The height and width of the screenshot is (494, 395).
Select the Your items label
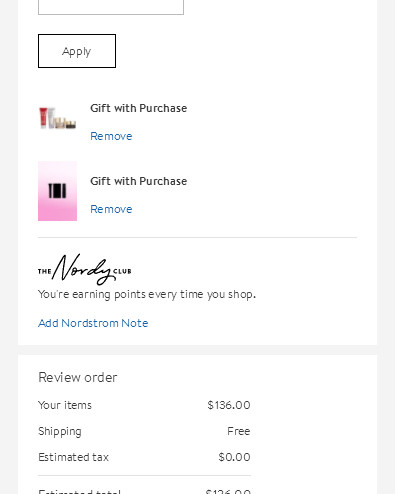[65, 405]
